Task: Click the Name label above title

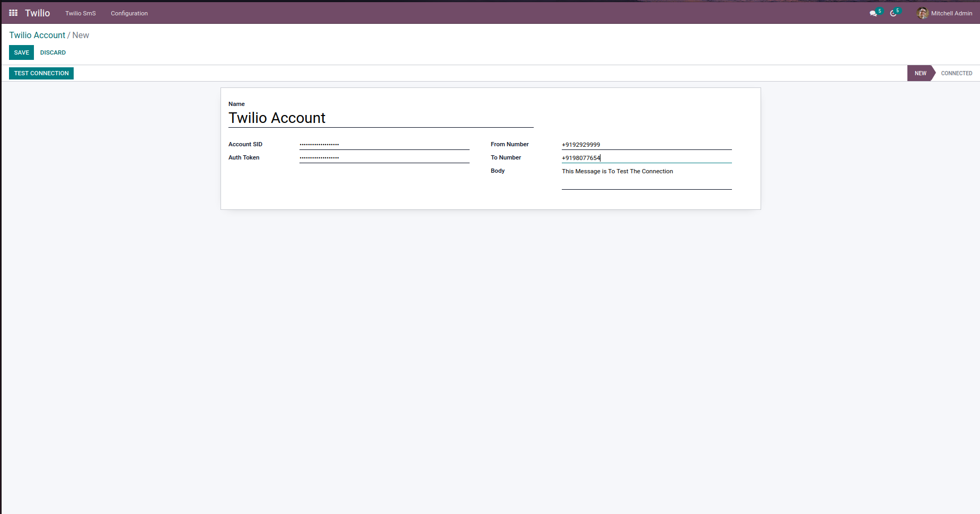Action: coord(236,104)
